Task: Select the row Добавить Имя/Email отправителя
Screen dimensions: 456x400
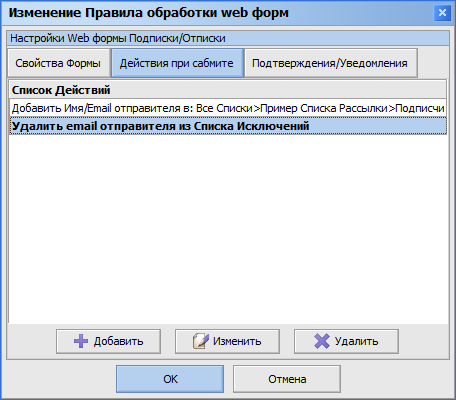Action: [228, 108]
